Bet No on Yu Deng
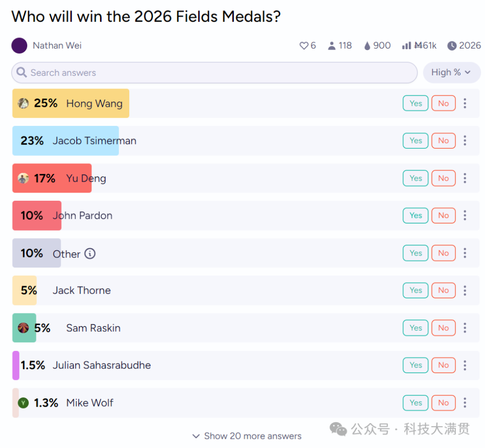Screen dimensions: 485x448 [443, 178]
